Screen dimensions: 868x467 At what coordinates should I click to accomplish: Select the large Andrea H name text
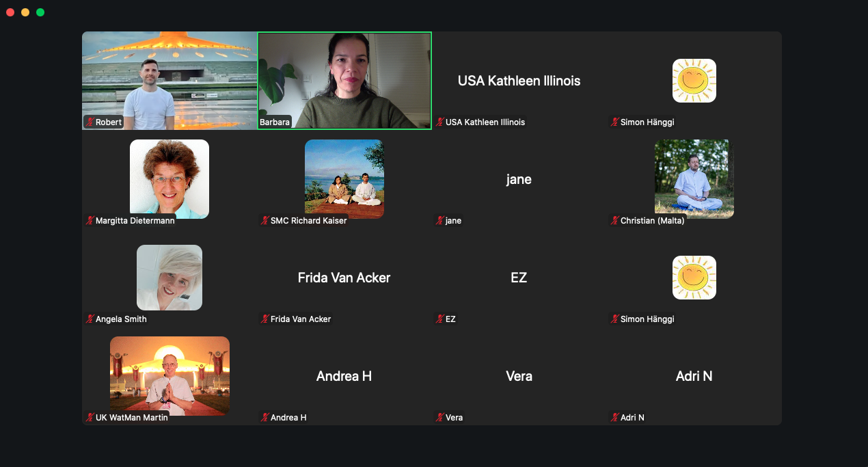(344, 376)
